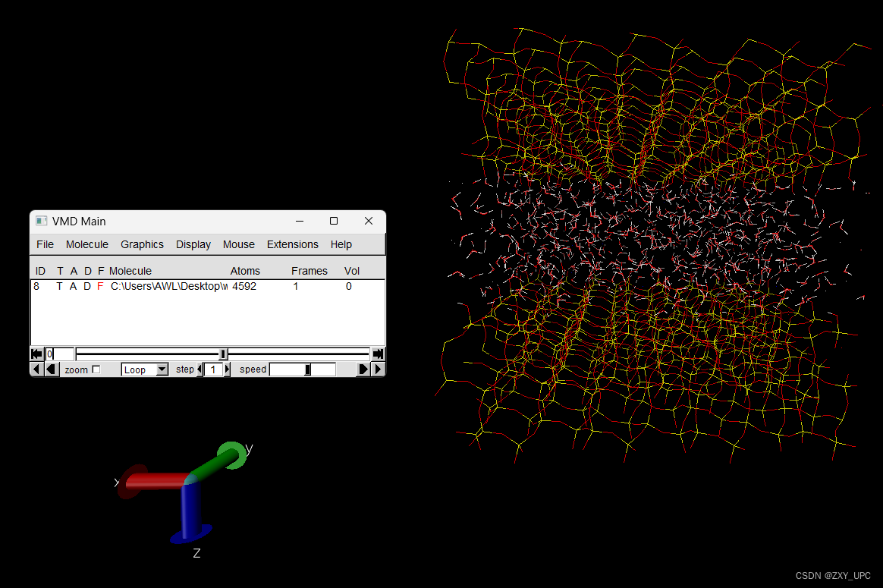The image size is (883, 588).
Task: Click the Frames column header
Action: [x=310, y=271]
